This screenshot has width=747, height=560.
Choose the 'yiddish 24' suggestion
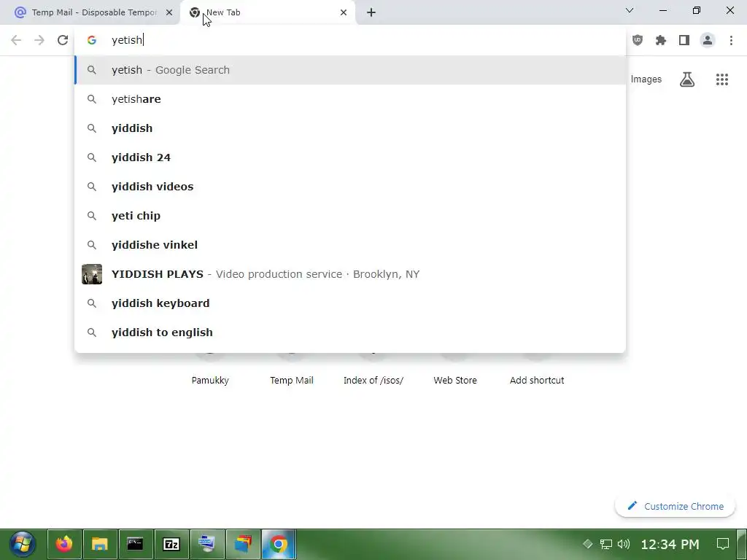350,157
